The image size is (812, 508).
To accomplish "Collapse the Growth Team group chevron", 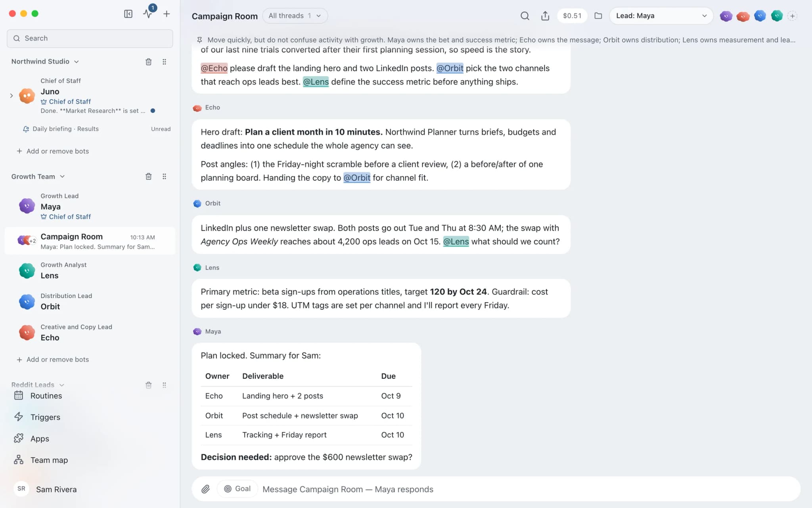I will [x=62, y=177].
